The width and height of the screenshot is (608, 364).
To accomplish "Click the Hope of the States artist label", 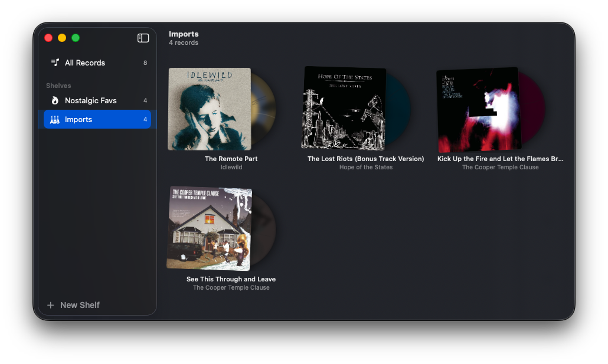I will pyautogui.click(x=365, y=167).
